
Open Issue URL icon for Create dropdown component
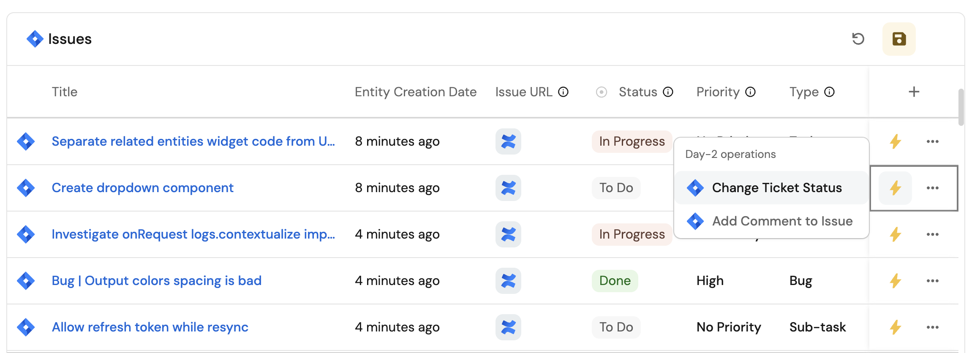(508, 188)
